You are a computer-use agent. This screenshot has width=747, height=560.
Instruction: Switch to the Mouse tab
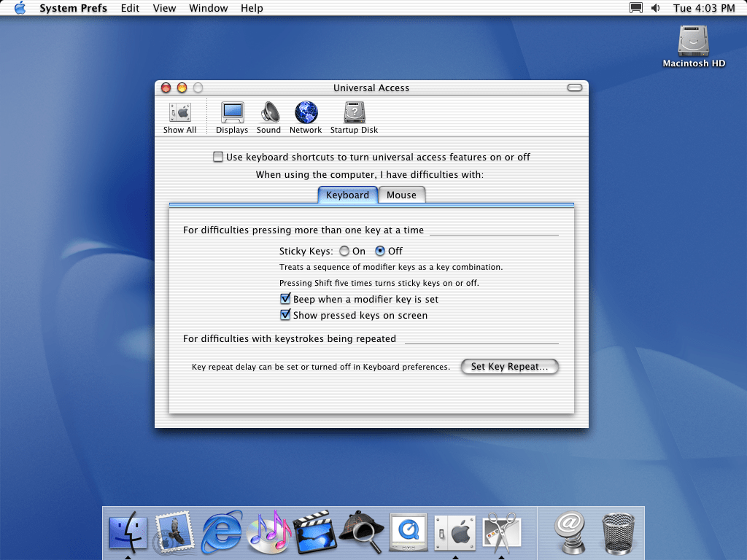tap(402, 195)
